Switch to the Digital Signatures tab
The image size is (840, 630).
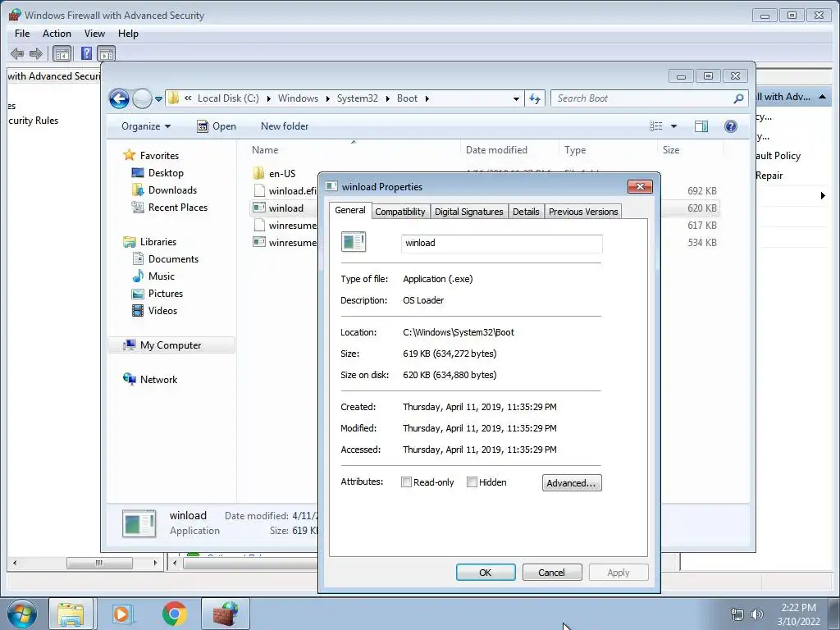pyautogui.click(x=468, y=212)
